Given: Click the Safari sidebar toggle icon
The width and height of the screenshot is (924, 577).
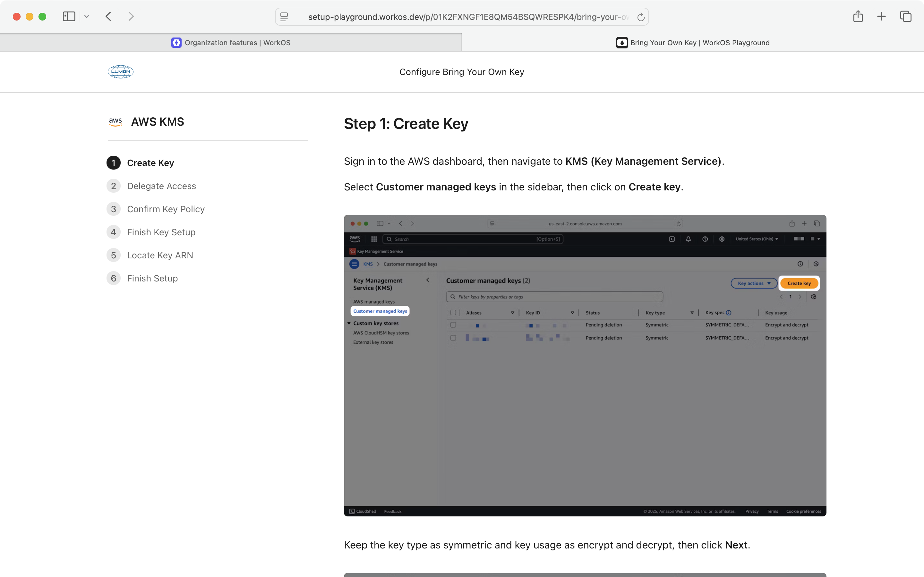Looking at the screenshot, I should point(69,16).
